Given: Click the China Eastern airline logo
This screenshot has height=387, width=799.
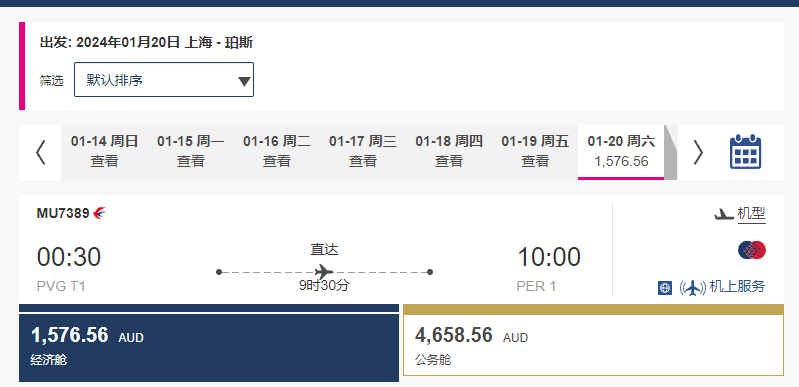Looking at the screenshot, I should tap(100, 213).
